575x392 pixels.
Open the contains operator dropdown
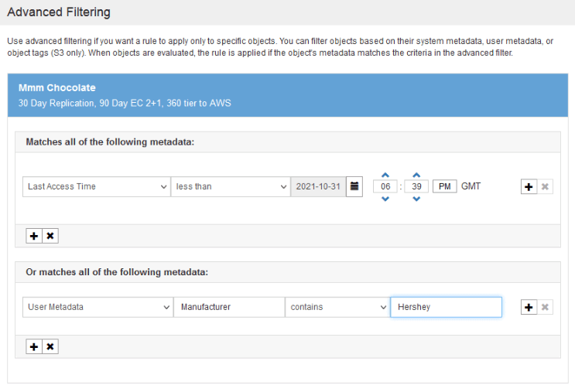point(337,307)
